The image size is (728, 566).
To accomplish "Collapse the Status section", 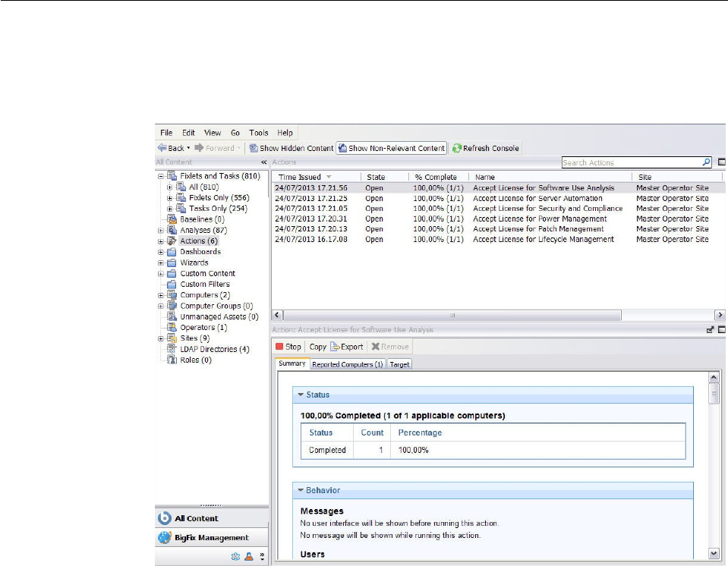I will [x=301, y=395].
